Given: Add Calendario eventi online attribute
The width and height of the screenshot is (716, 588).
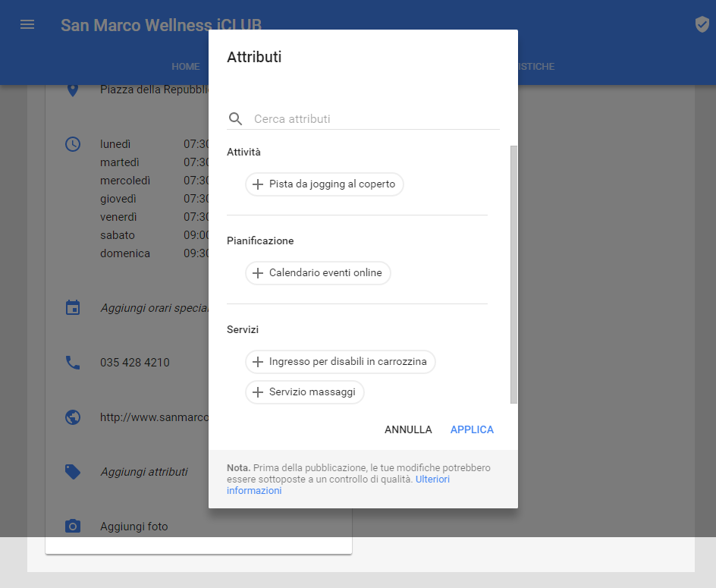Looking at the screenshot, I should 318,272.
